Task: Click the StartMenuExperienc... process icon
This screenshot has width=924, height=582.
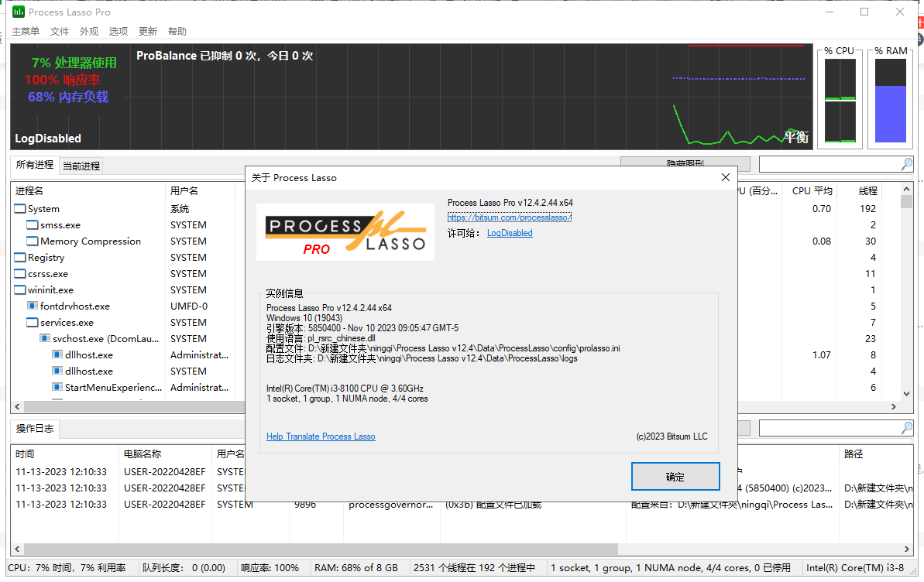Action: (57, 387)
